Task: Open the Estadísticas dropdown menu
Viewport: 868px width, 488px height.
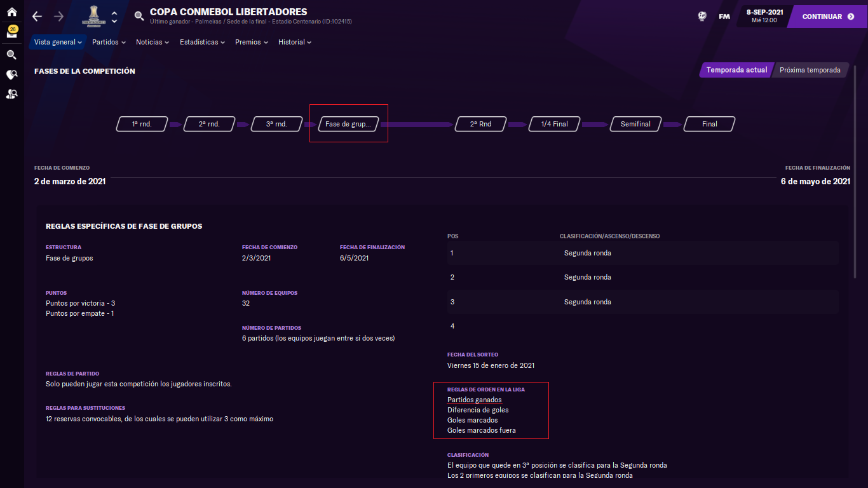Action: pos(203,42)
